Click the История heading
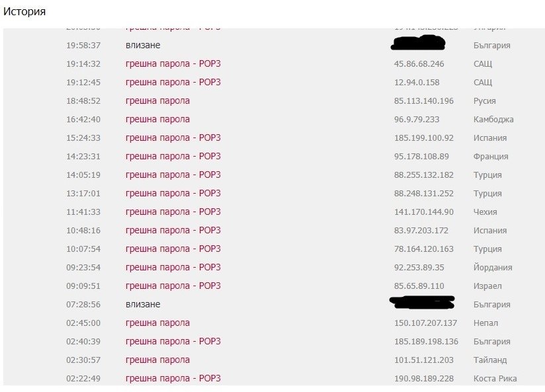Viewport: 545px width, 392px height. point(24,12)
